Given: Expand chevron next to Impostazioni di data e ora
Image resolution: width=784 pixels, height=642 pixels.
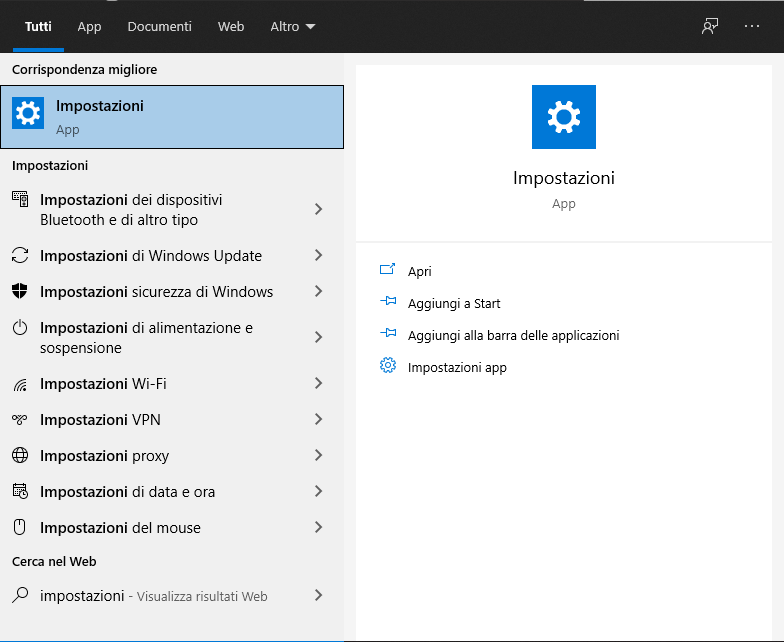Looking at the screenshot, I should [x=318, y=492].
